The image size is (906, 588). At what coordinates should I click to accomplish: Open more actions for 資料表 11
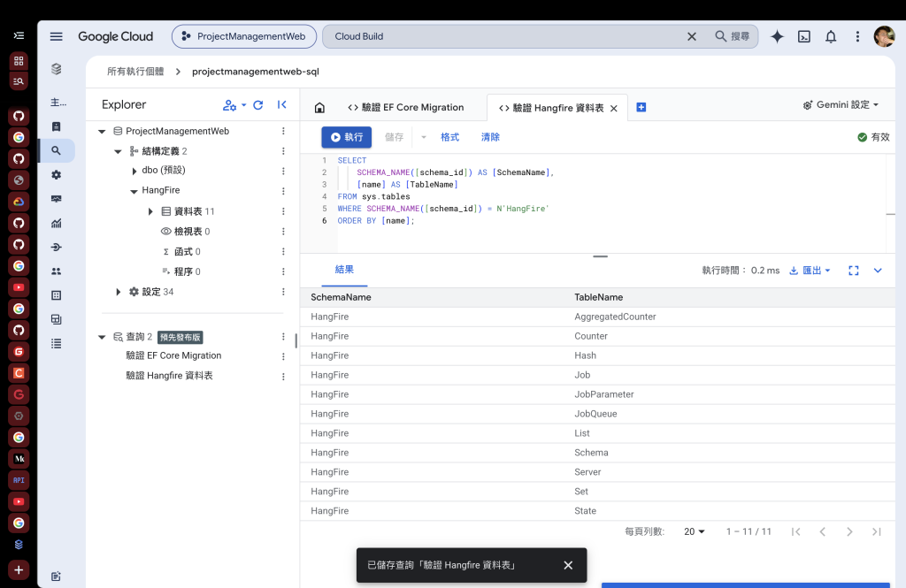[283, 211]
